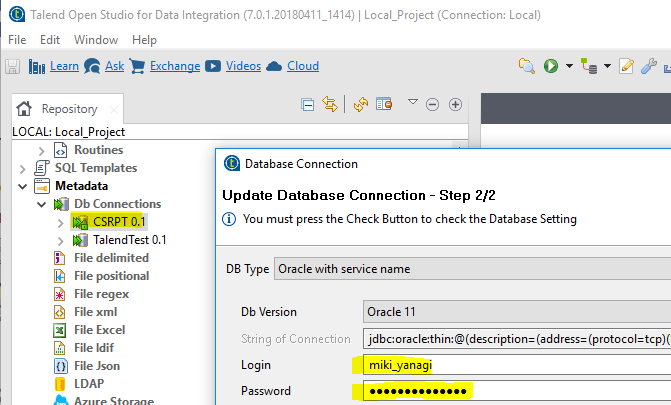Open the Learn link
The width and height of the screenshot is (671, 405).
[64, 66]
